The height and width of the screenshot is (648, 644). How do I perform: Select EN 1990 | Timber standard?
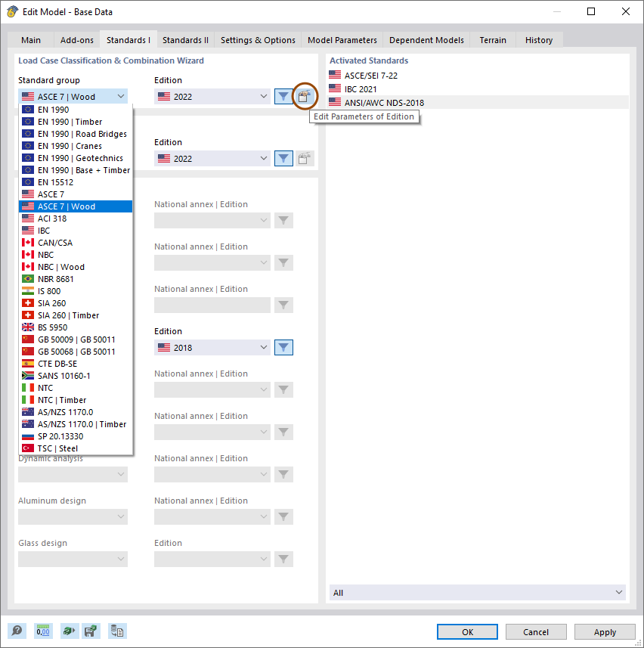pyautogui.click(x=76, y=121)
